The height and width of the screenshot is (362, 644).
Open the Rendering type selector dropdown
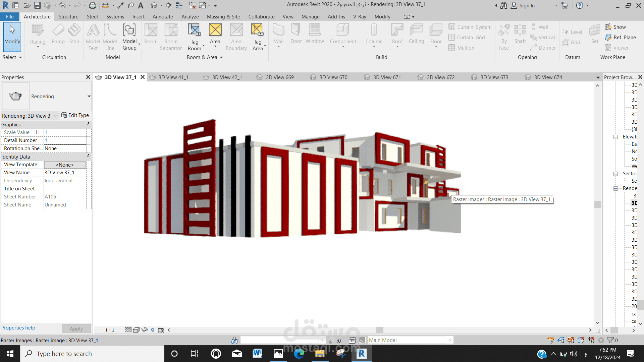coord(89,97)
